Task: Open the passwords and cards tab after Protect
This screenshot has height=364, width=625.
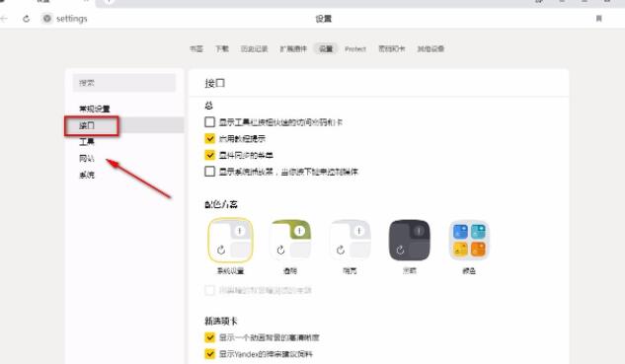Action: click(391, 48)
